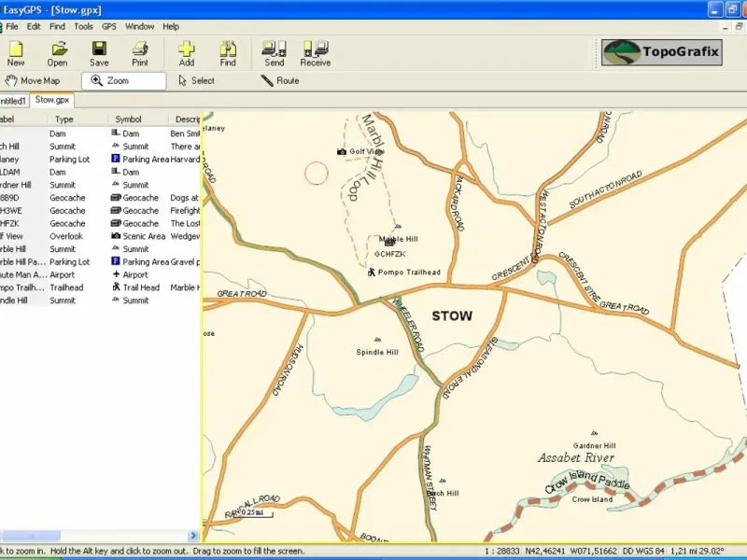Click the Pompo Trailhead hiker icon on map

pyautogui.click(x=371, y=273)
